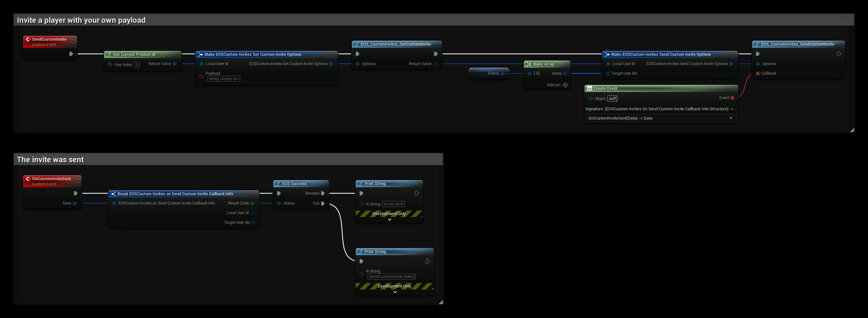The height and width of the screenshot is (318, 868).
Task: Click SendCustomInvite event delegate red square pin
Action: tap(74, 41)
